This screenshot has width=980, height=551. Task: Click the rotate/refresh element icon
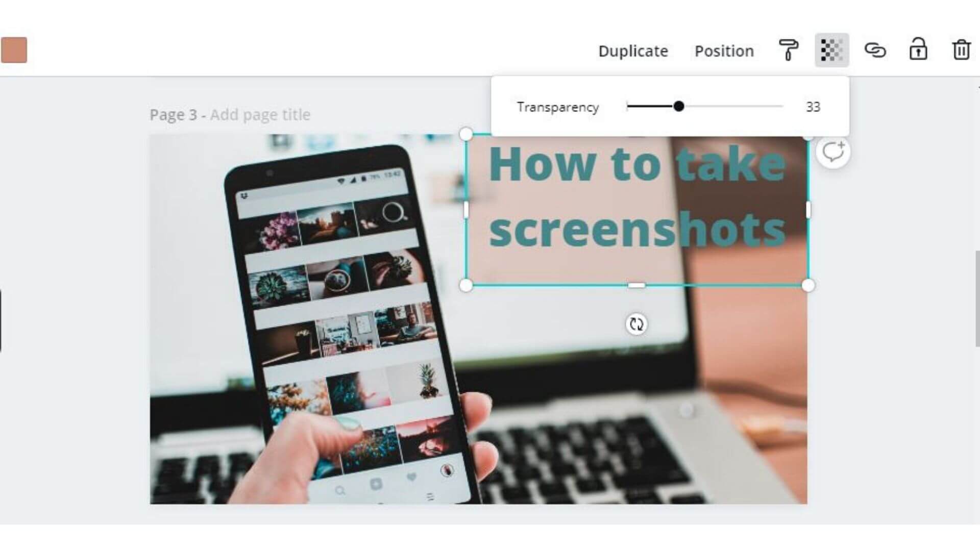coord(636,324)
